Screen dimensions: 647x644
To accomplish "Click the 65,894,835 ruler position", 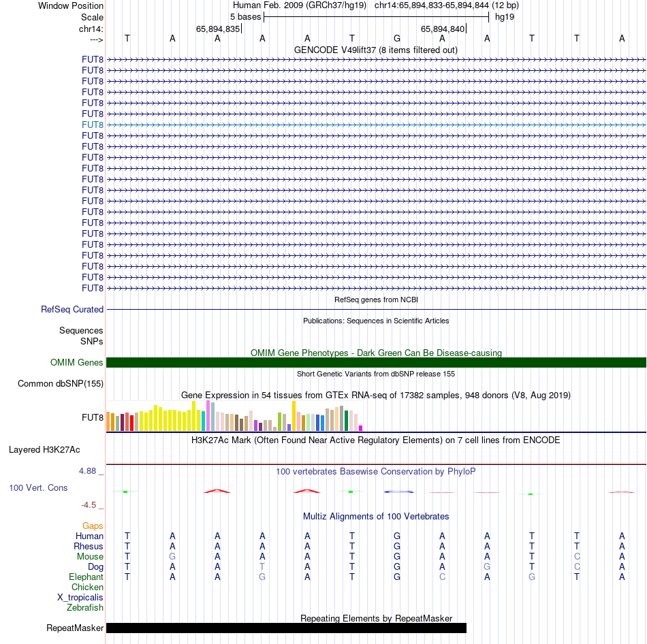I will coord(218,29).
